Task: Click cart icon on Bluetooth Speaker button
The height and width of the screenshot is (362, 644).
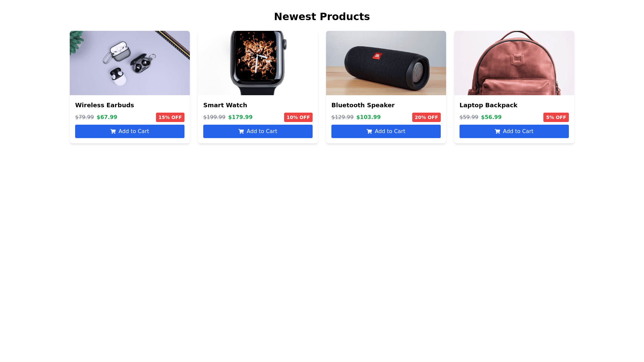Action: tap(369, 131)
